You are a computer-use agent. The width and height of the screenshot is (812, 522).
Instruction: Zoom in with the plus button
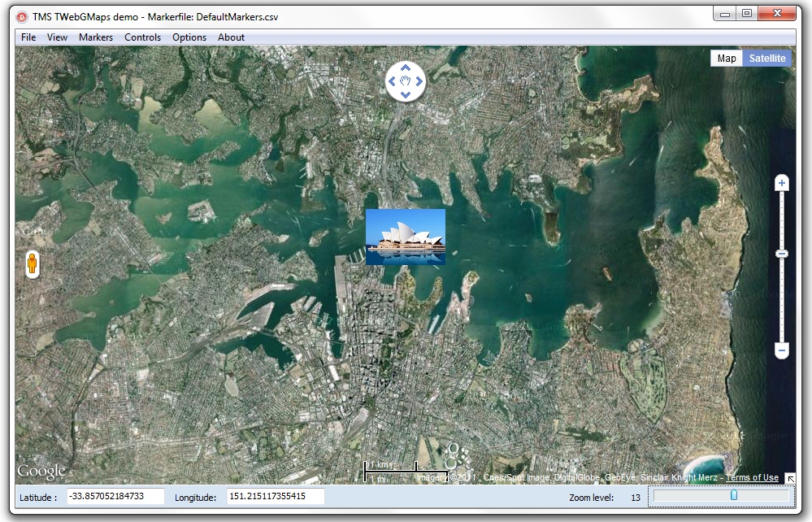782,183
